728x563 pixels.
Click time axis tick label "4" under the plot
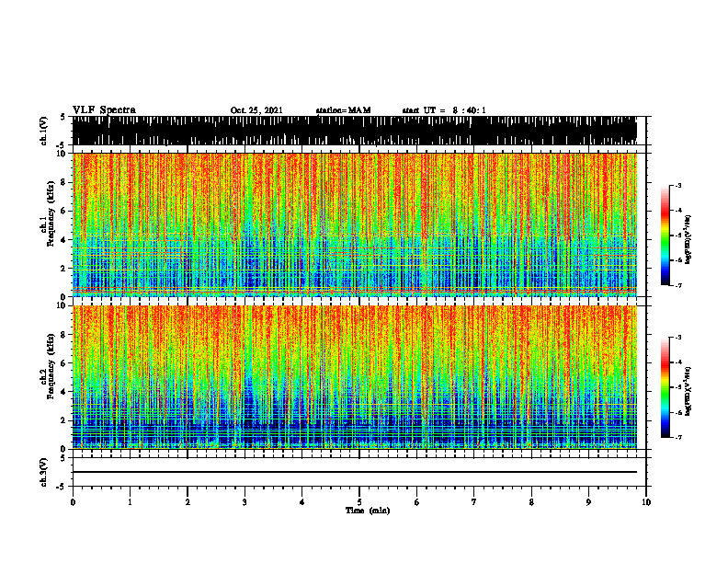[x=301, y=502]
